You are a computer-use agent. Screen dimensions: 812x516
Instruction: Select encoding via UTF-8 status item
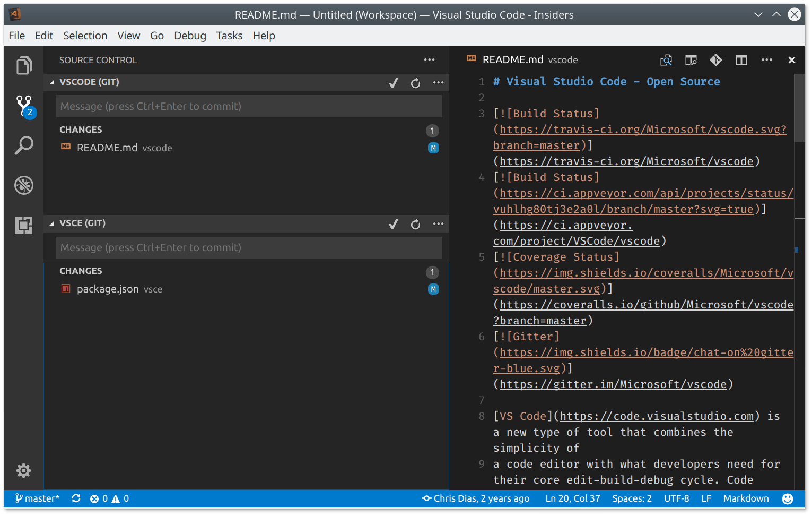pyautogui.click(x=677, y=498)
